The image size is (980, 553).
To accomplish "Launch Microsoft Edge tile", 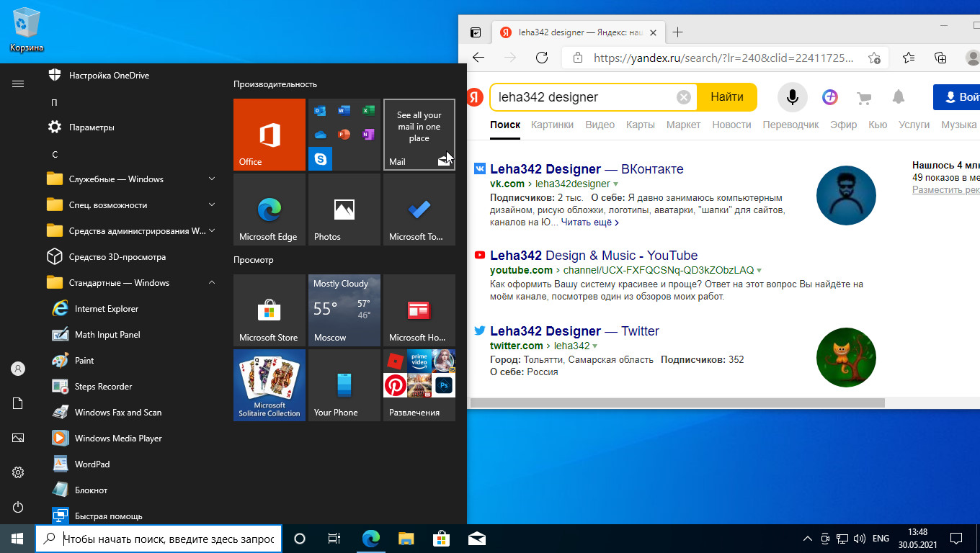I will [269, 210].
